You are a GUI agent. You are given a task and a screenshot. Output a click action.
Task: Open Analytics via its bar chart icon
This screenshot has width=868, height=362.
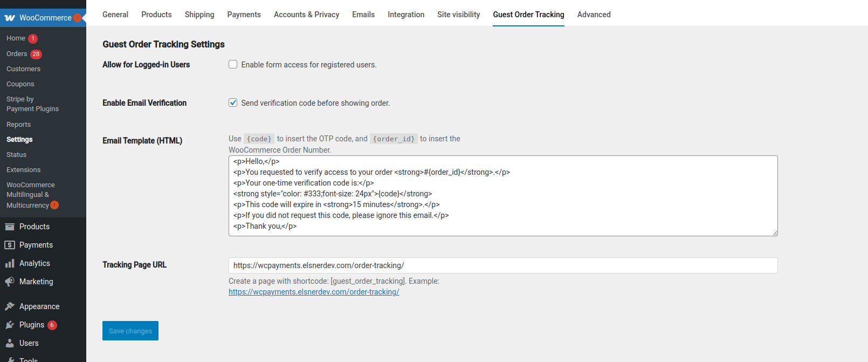pyautogui.click(x=10, y=263)
